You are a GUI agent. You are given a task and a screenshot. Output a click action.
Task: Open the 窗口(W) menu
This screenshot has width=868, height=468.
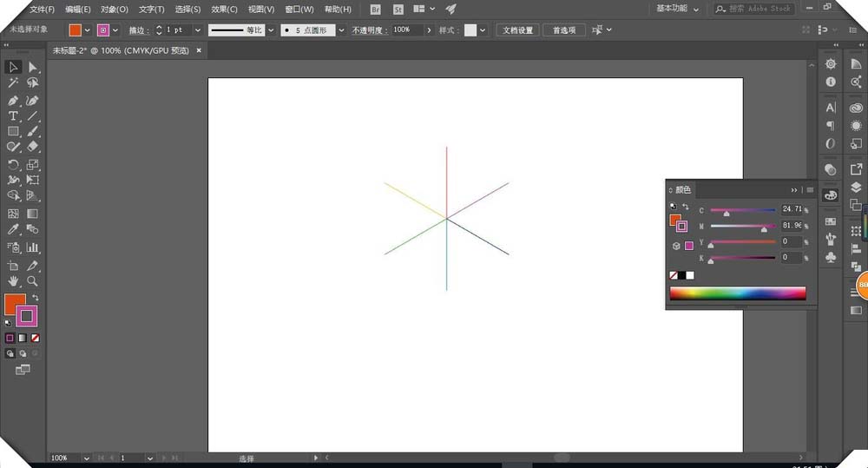pyautogui.click(x=299, y=10)
